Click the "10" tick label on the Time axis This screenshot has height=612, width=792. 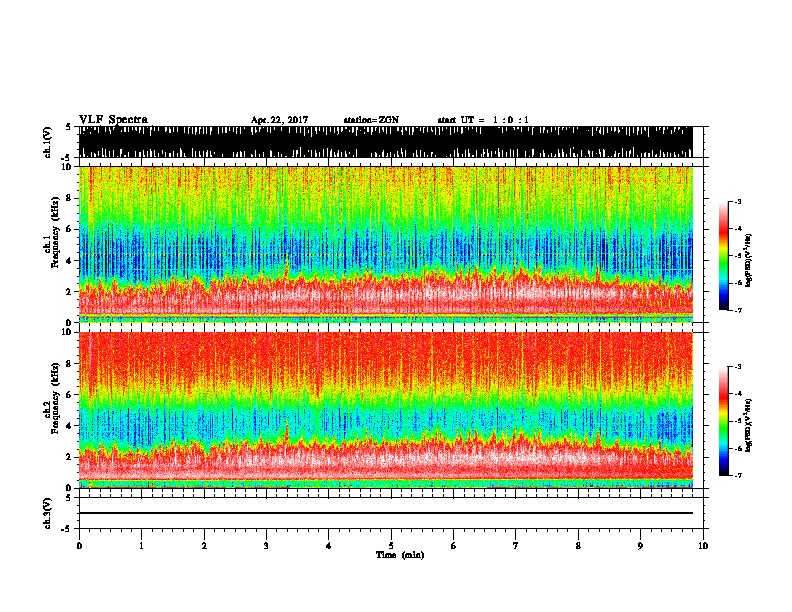pos(703,546)
